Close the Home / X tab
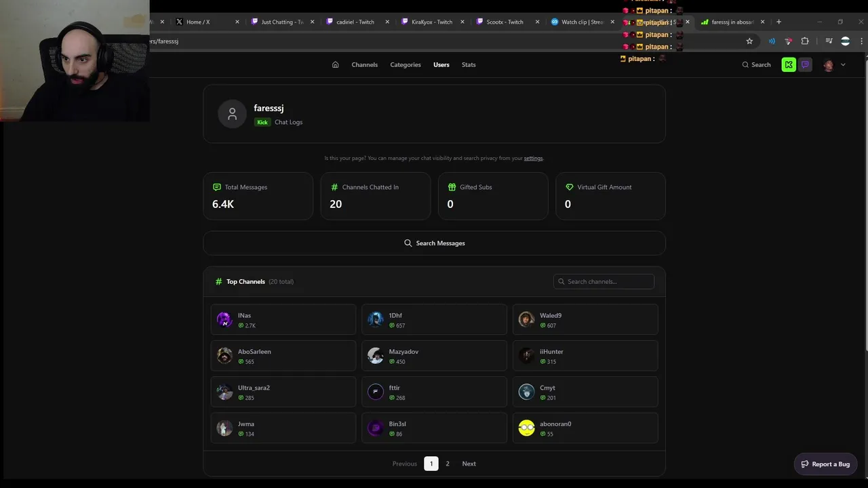868x488 pixels. 237,22
